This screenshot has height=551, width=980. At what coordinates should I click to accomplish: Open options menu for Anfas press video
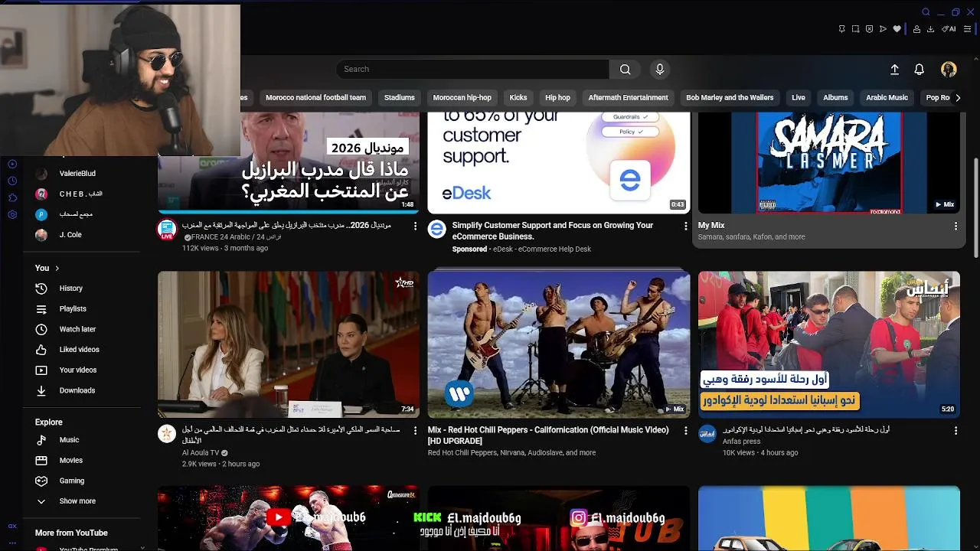(955, 431)
